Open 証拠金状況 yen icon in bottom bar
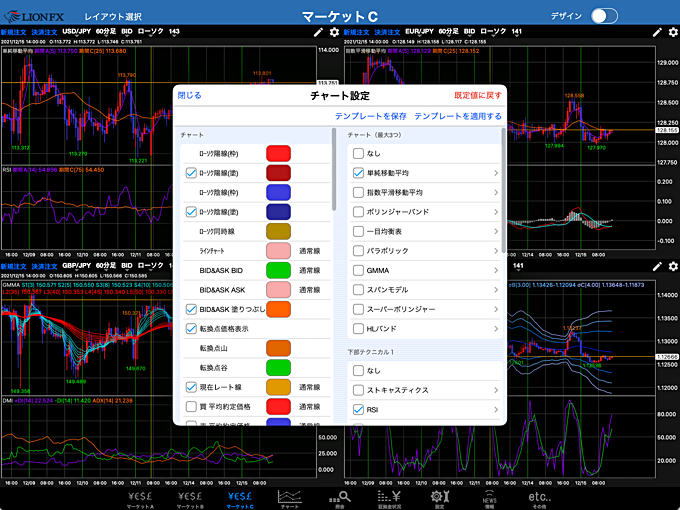Image resolution: width=680 pixels, height=510 pixels. (x=389, y=499)
